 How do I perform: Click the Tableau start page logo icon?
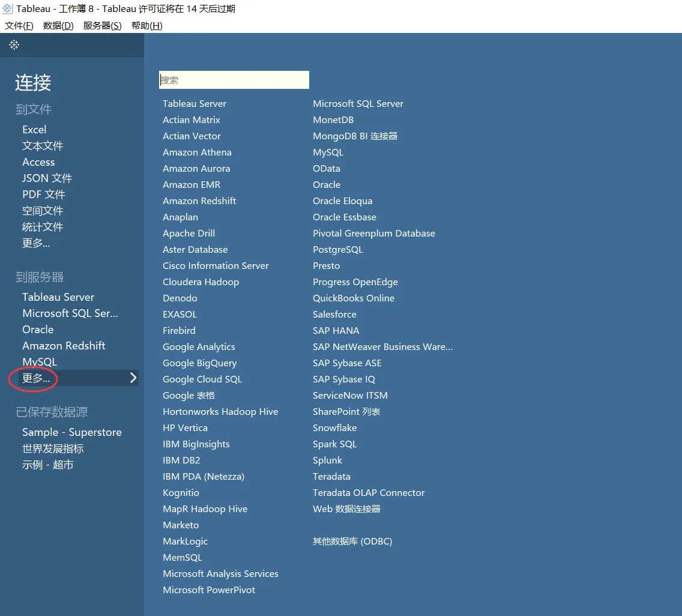[14, 45]
